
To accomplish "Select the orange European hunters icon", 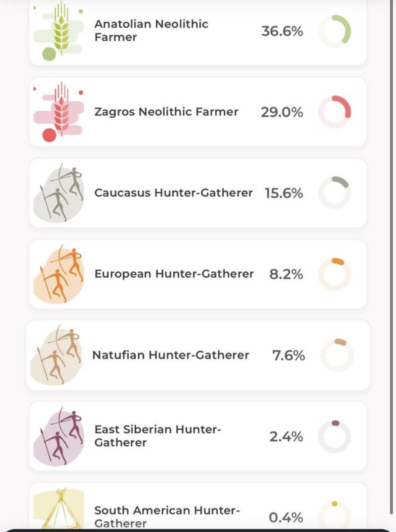I will pos(58,274).
